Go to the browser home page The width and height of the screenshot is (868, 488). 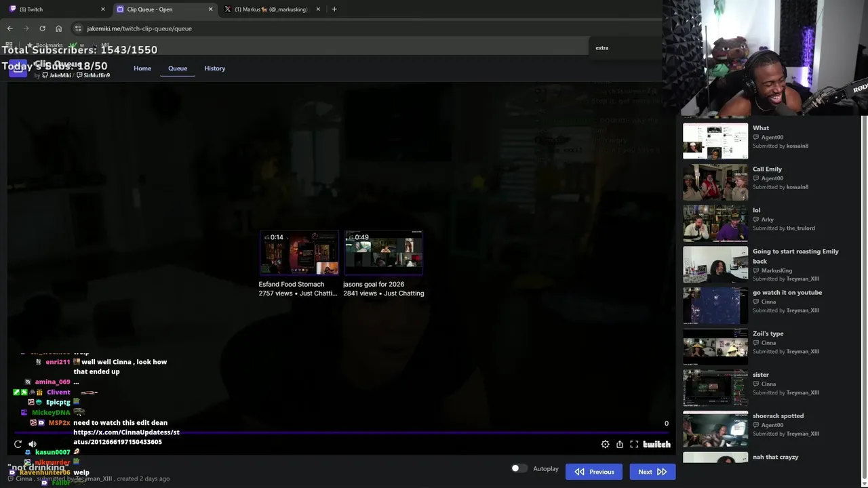click(x=58, y=28)
